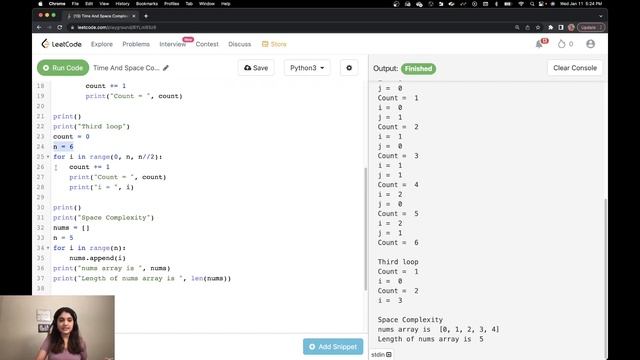The width and height of the screenshot is (640, 360).
Task: Open Spotlight search in menu bar
Action: [x=532, y=4]
